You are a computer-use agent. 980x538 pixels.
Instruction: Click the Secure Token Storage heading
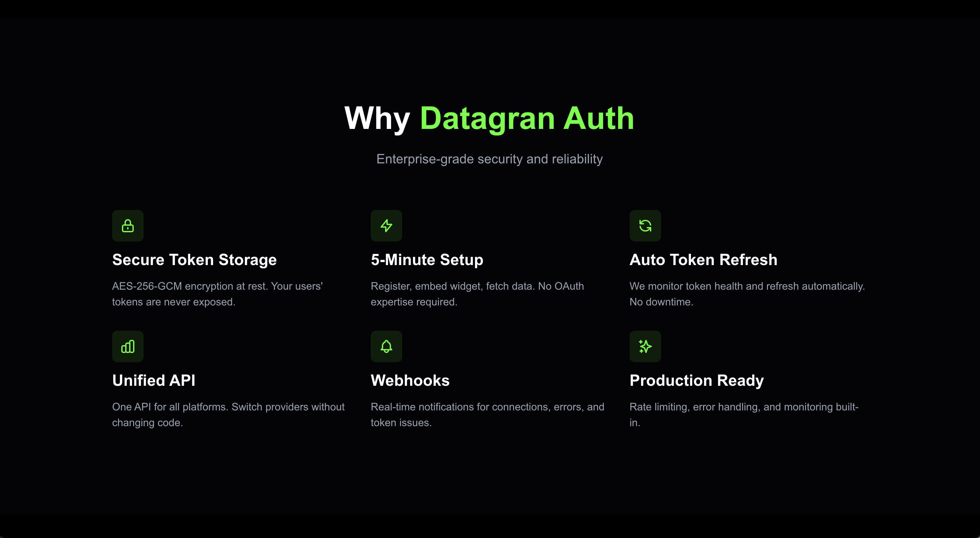pos(194,260)
